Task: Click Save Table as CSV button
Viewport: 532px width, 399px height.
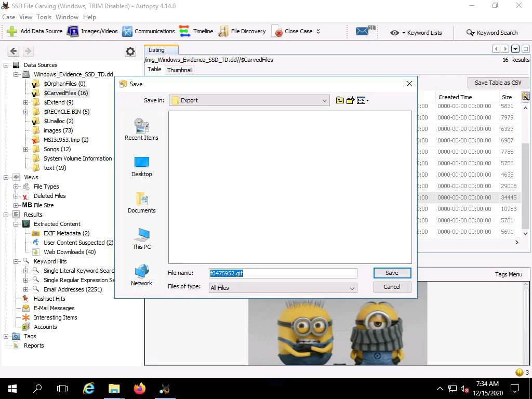Action: click(498, 83)
